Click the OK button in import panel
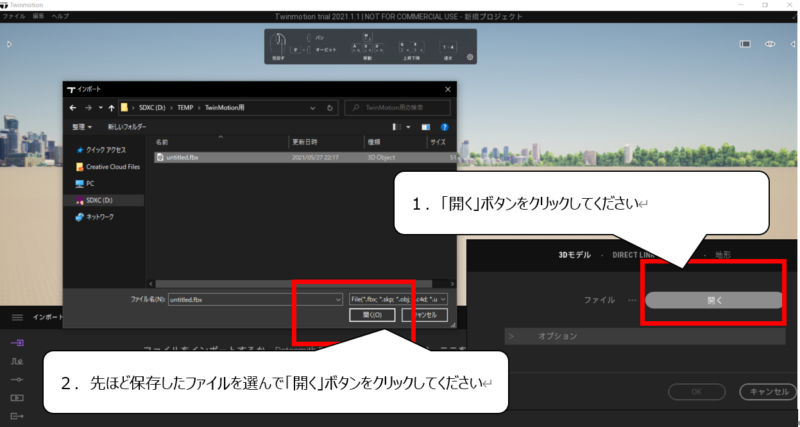The height and width of the screenshot is (427, 800). click(x=697, y=392)
